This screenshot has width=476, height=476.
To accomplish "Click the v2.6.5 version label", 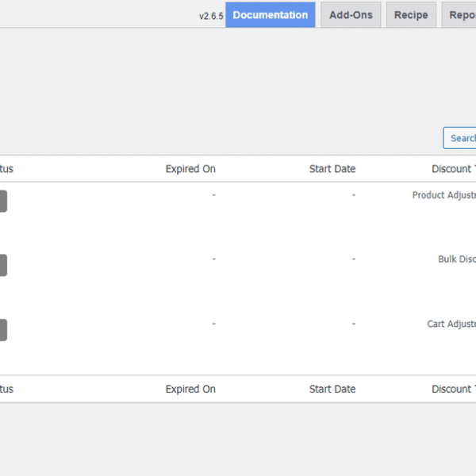I will [211, 16].
